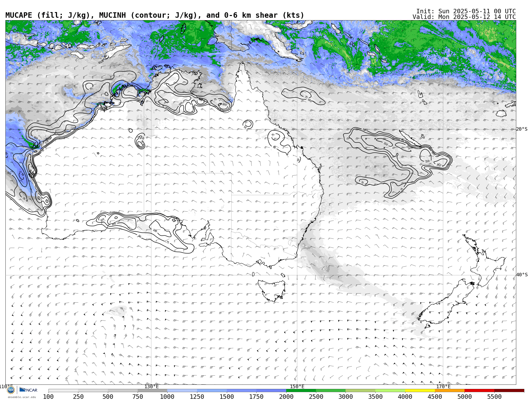The height and width of the screenshot is (400, 532).
Task: Click the colorbar label 4500
Action: point(435,397)
